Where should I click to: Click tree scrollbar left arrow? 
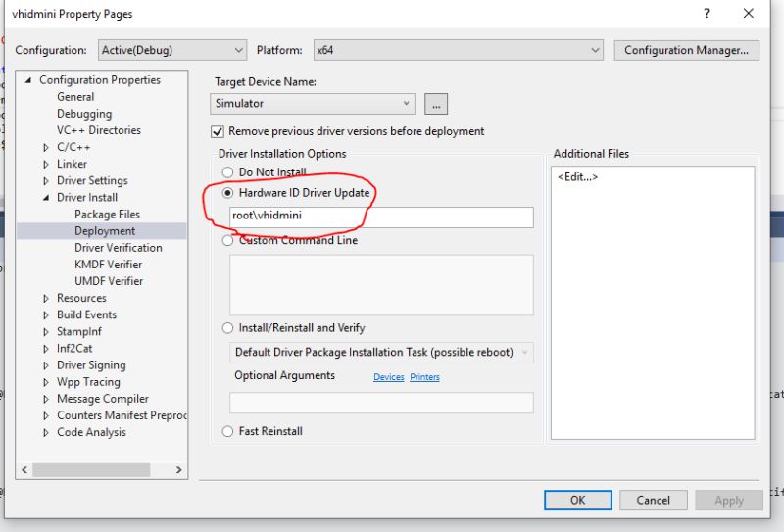(x=24, y=470)
